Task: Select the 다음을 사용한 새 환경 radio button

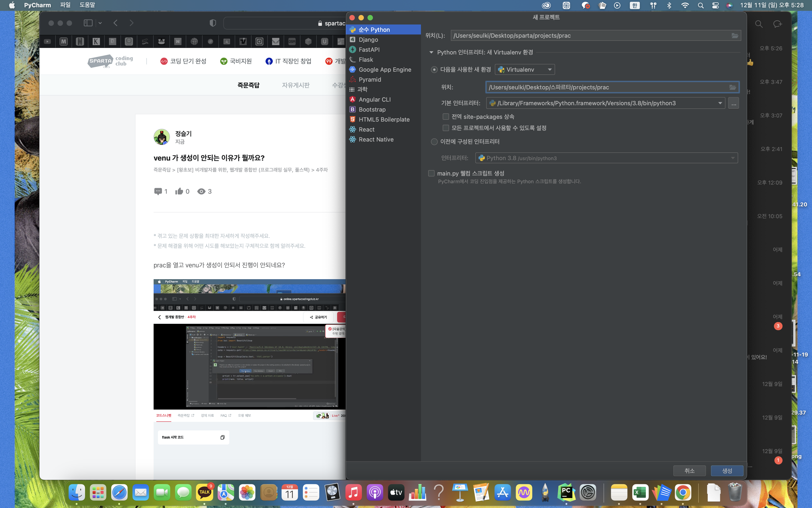Action: point(434,70)
